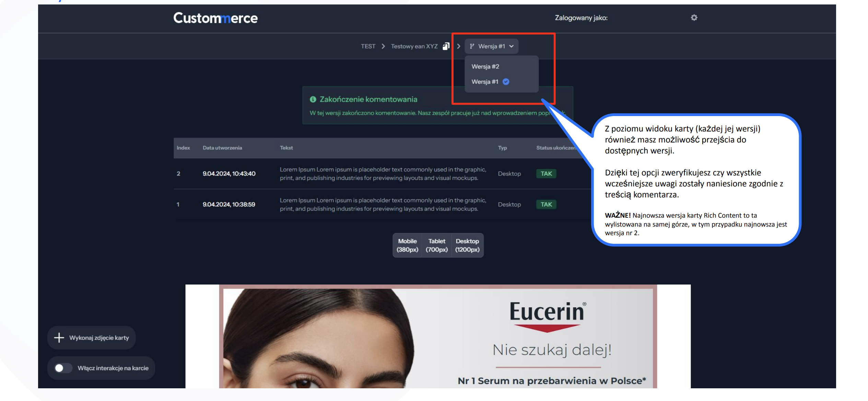Toggle the Włącz interakcje na karcie switch
The height and width of the screenshot is (401, 868).
[63, 368]
